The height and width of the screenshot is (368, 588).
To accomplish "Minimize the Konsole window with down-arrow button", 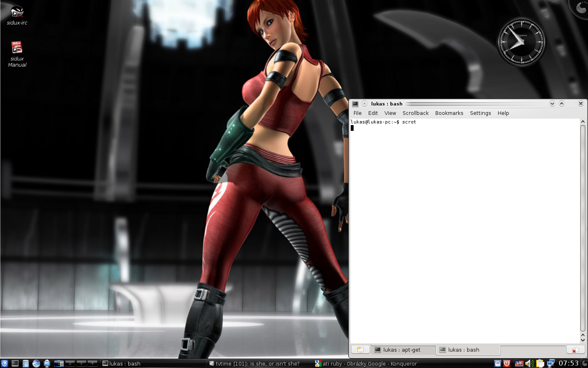I will [x=552, y=104].
